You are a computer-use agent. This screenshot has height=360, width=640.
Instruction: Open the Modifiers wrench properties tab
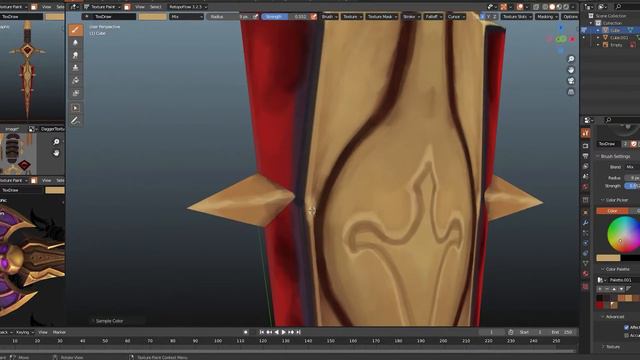[x=586, y=223]
